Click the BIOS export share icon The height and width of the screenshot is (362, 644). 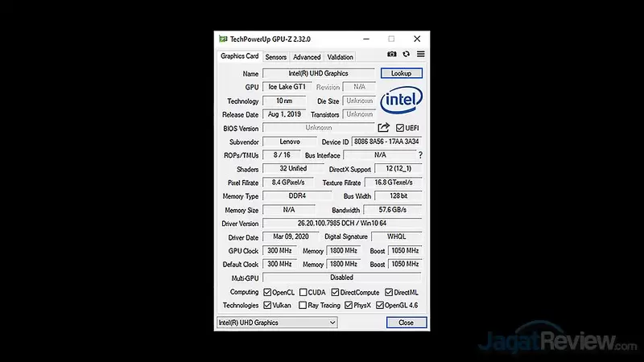click(384, 128)
